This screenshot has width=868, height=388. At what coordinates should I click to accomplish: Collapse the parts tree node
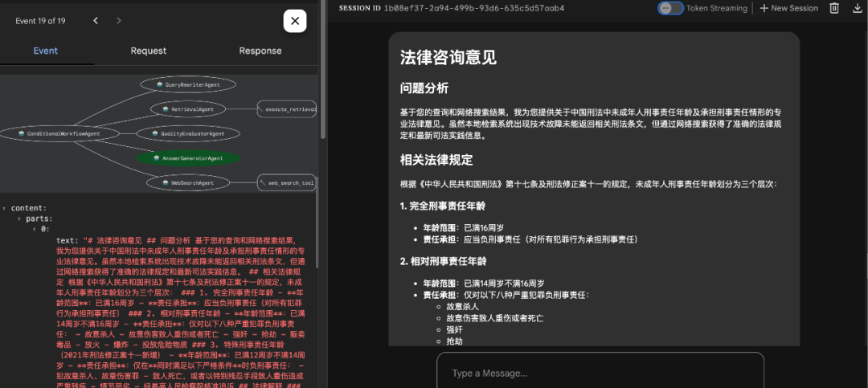(x=20, y=219)
